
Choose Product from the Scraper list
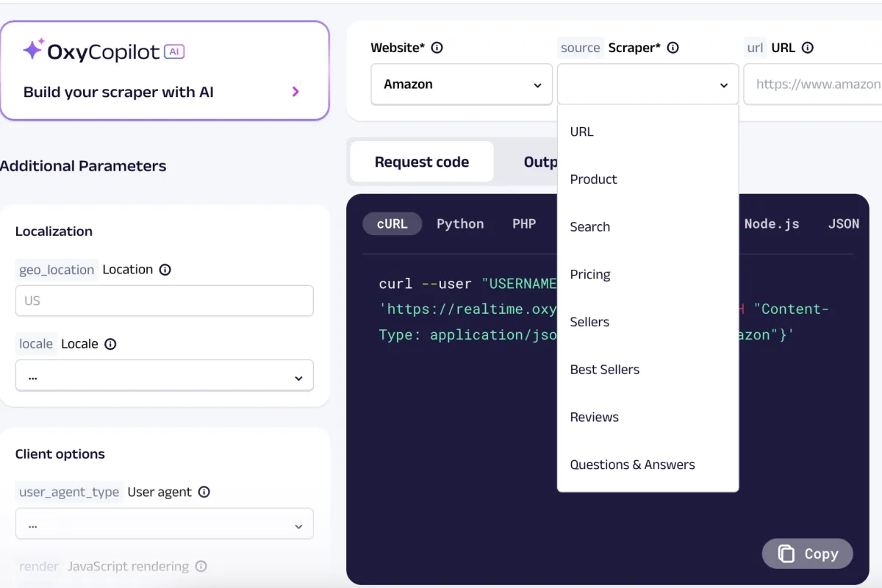pyautogui.click(x=648, y=179)
